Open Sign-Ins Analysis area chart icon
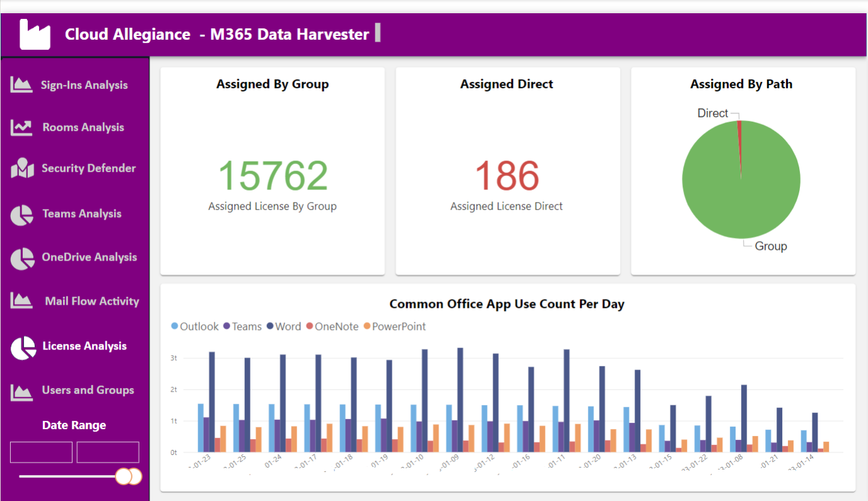This screenshot has height=501, width=868. 21,85
